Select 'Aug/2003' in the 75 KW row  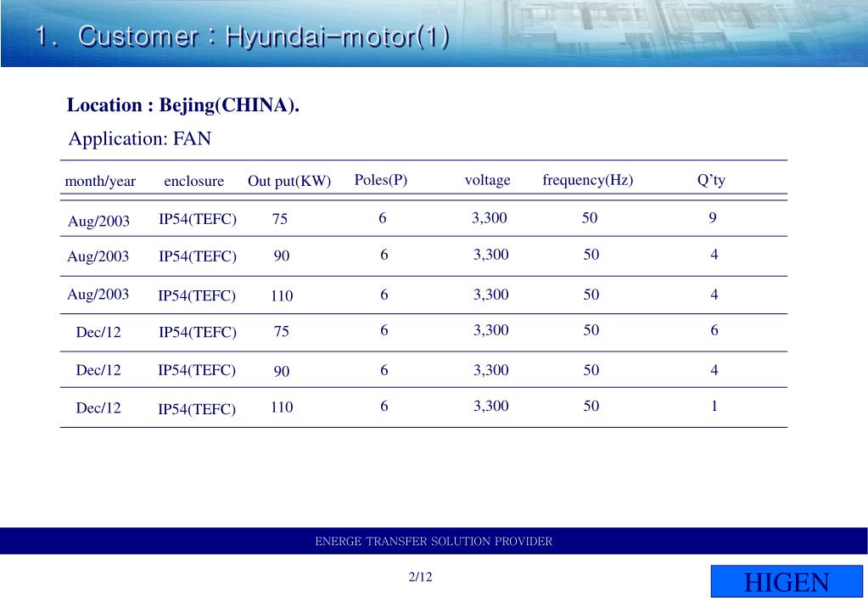point(98,221)
